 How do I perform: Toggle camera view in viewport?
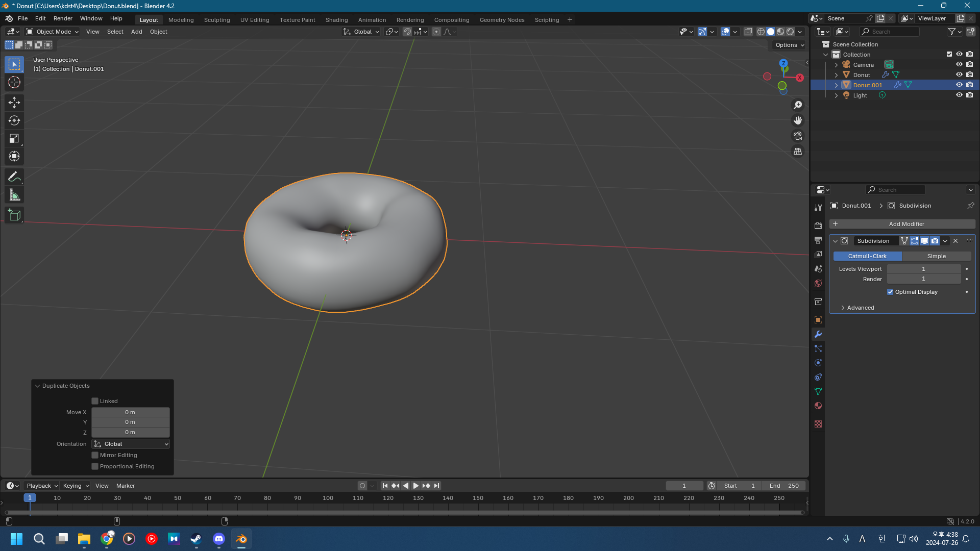click(x=797, y=136)
